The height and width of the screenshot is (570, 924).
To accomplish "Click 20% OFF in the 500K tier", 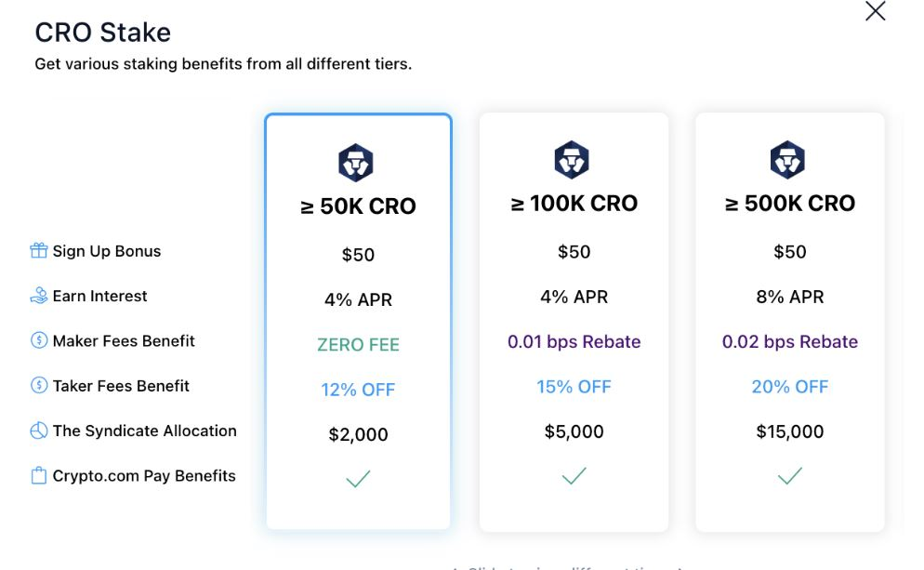I will (x=789, y=387).
